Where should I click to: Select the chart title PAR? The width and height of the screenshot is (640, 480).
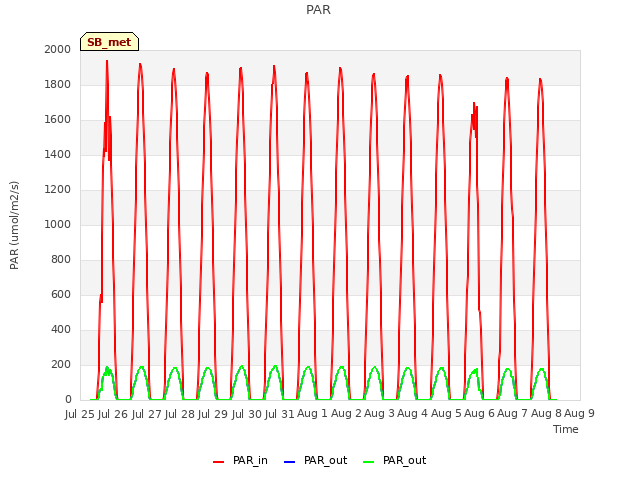pos(318,10)
